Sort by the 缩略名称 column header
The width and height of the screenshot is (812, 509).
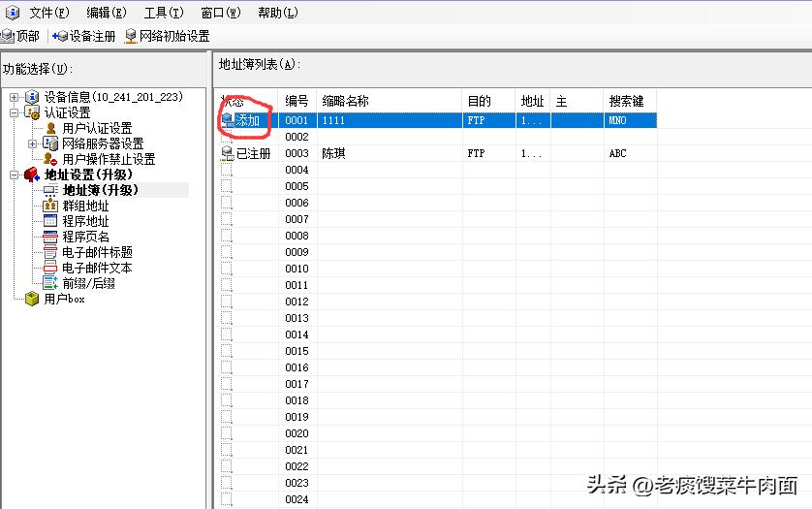tap(390, 101)
